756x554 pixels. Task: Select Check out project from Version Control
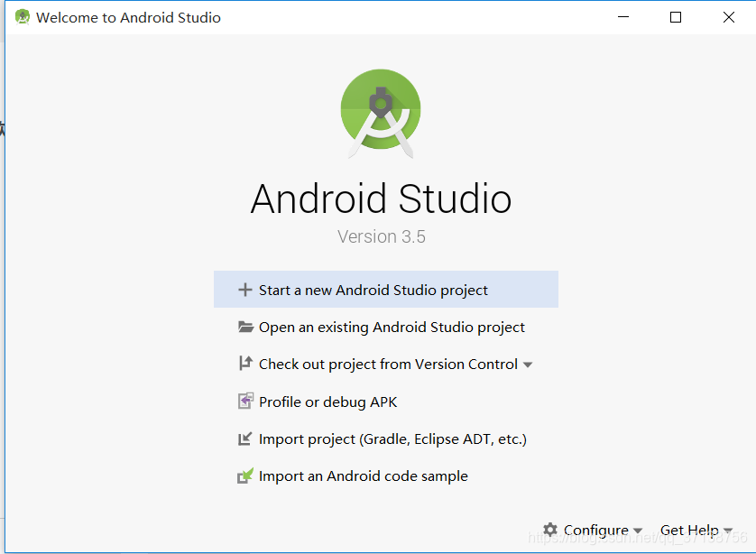(x=388, y=364)
